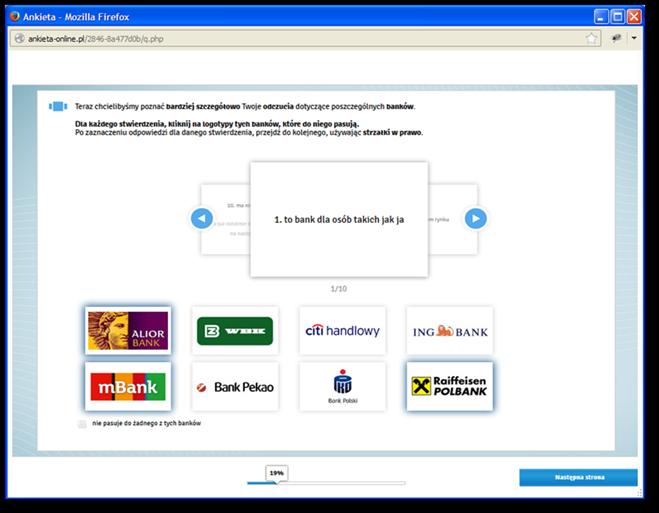Select the Bank Pekao logo
The image size is (659, 513).
coord(235,387)
